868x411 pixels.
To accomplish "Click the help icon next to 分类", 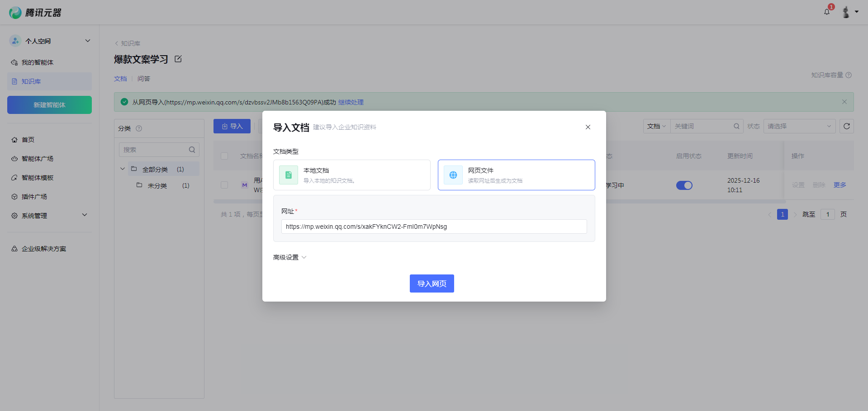I will coord(139,128).
